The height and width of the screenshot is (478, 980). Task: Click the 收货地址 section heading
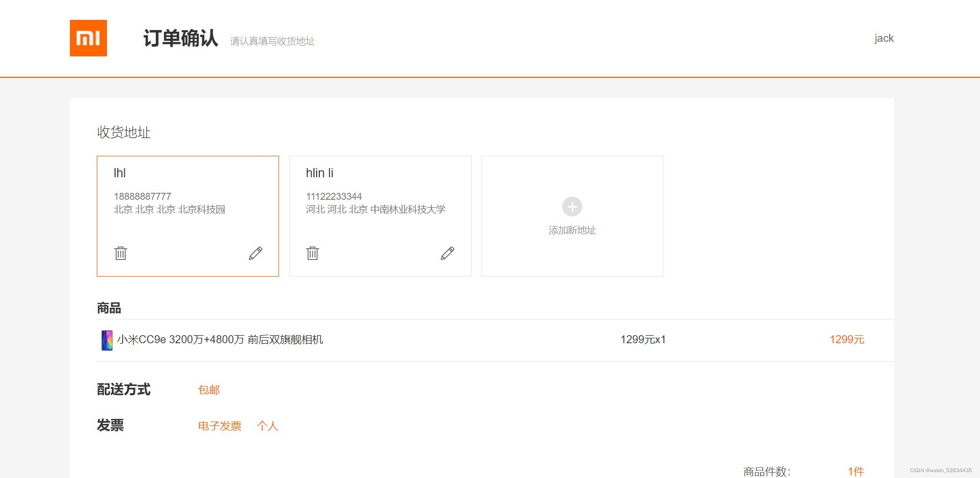click(x=124, y=132)
